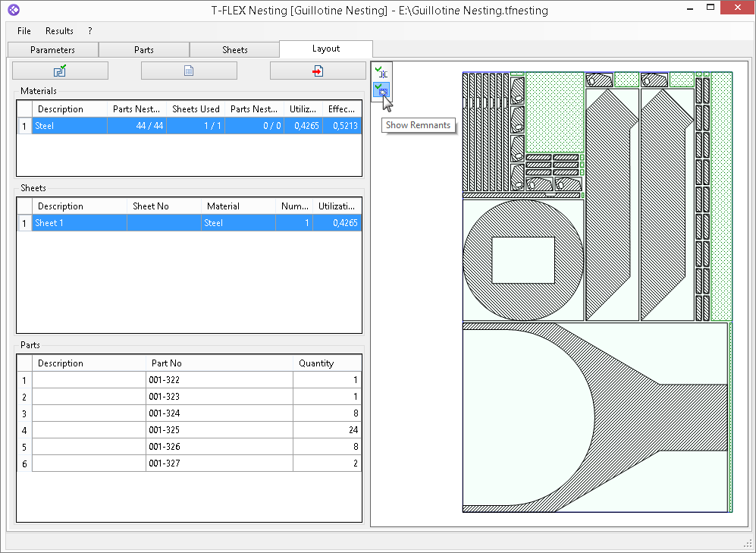Viewport: 756px width, 553px height.
Task: Click quantity 24 for part 001-325
Action: coord(327,430)
